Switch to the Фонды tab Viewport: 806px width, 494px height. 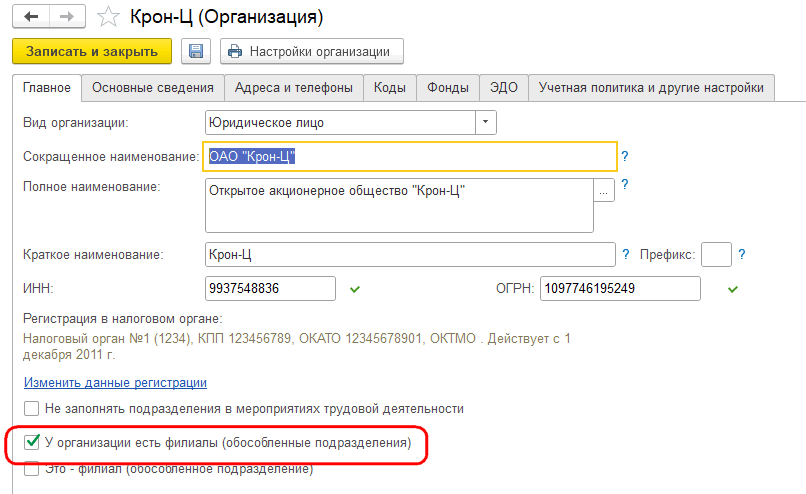point(448,88)
